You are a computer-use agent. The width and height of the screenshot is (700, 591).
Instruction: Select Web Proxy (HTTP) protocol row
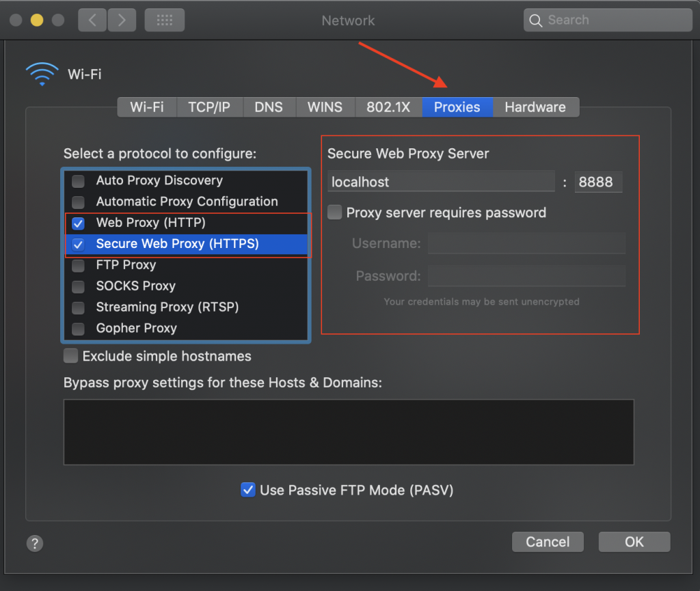click(x=186, y=223)
